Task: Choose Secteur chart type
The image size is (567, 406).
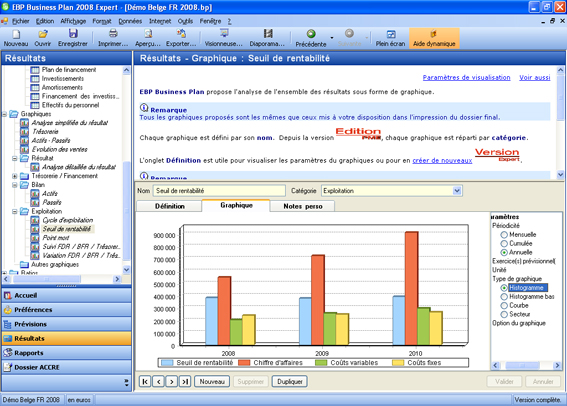Action: 504,315
